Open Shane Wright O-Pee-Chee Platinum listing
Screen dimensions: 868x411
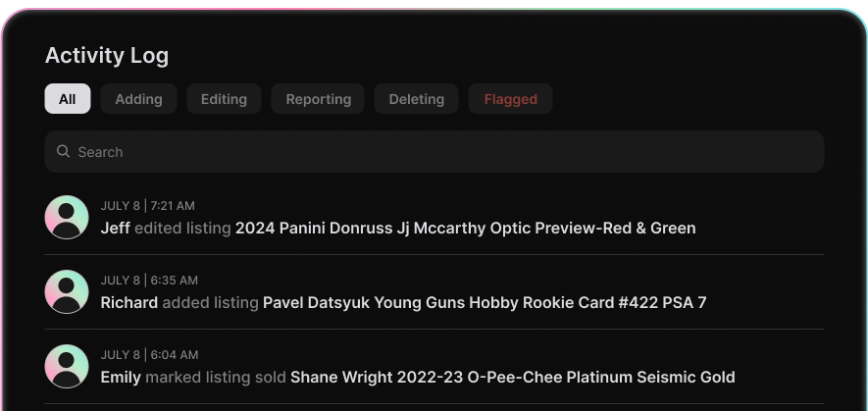[x=512, y=378]
